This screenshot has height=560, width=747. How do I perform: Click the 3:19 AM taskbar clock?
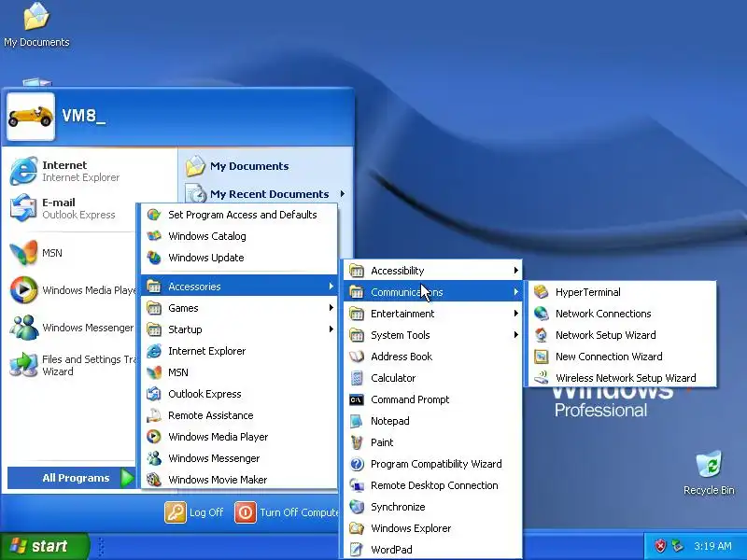[712, 546]
